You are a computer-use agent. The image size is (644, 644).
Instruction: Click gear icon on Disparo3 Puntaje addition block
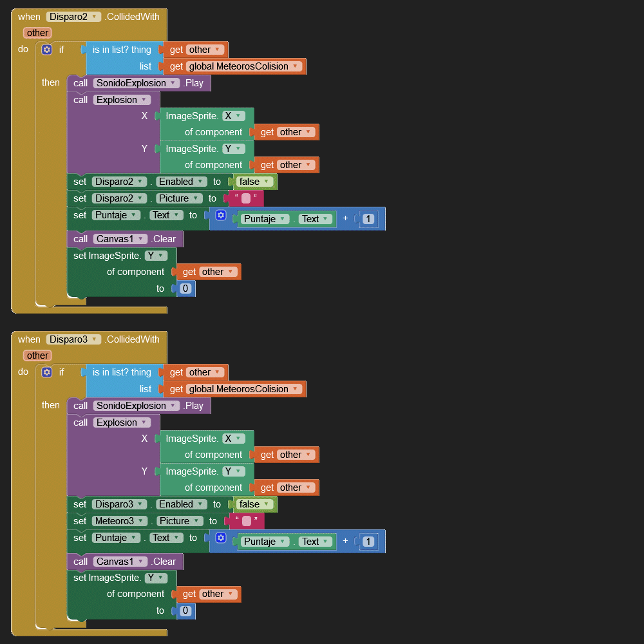point(221,538)
